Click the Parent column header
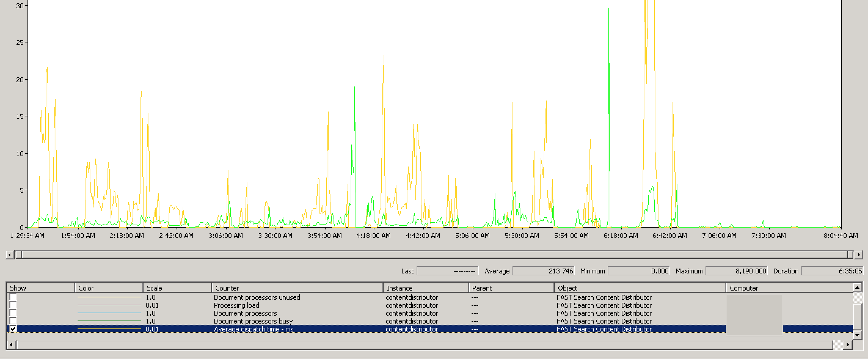The height and width of the screenshot is (359, 868). click(512, 288)
